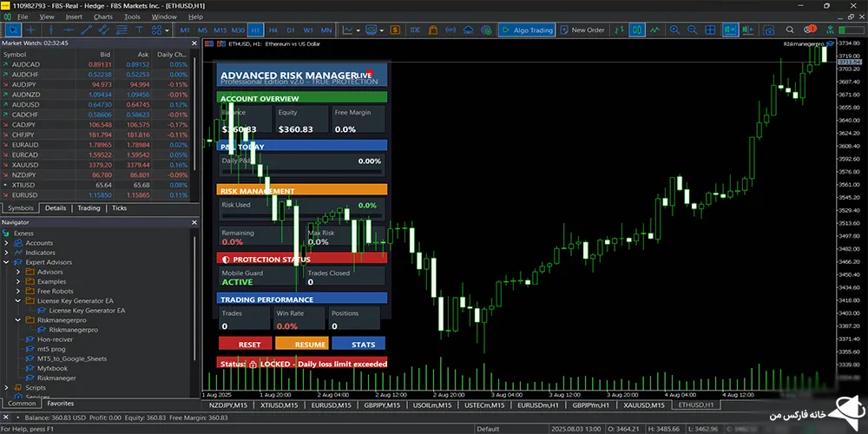Collapse the Expert Advisors tree node
The height and width of the screenshot is (434, 868).
8,262
